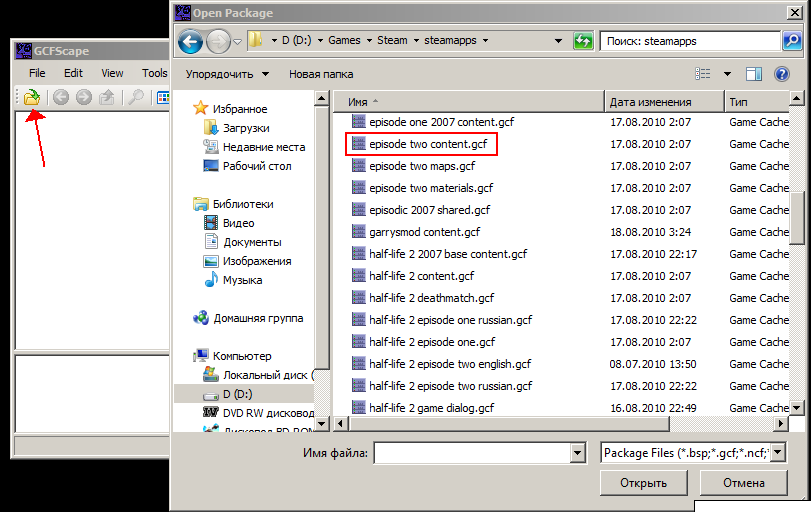Click the Open folder icon in GCFScape toolbar
811x512 pixels.
pyautogui.click(x=32, y=97)
